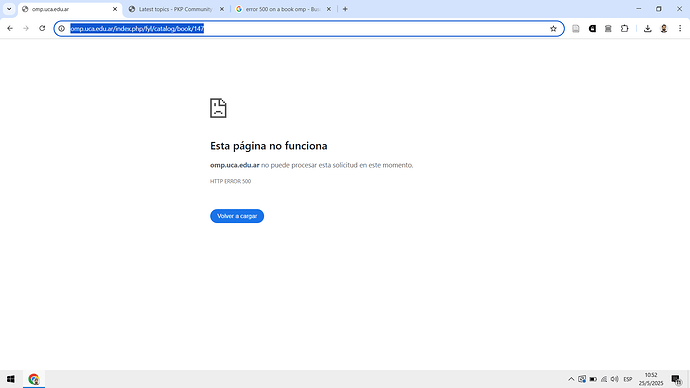Image resolution: width=690 pixels, height=388 pixels.
Task: Open the Chrome three-dot menu
Action: [680, 29]
